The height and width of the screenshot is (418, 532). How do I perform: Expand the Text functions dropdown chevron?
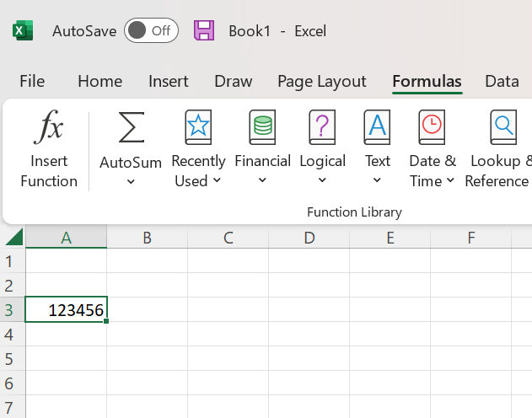click(x=377, y=180)
